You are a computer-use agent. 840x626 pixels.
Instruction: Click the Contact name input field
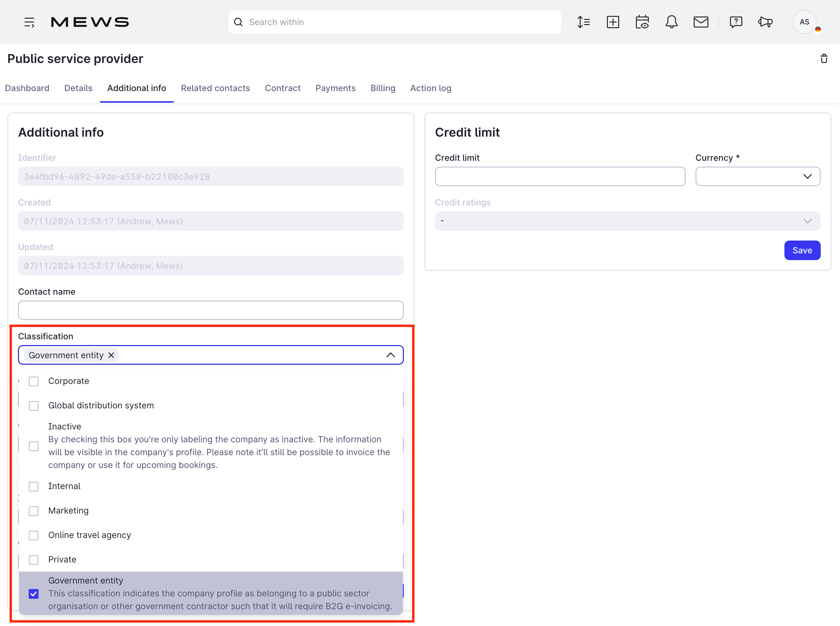[x=210, y=310]
